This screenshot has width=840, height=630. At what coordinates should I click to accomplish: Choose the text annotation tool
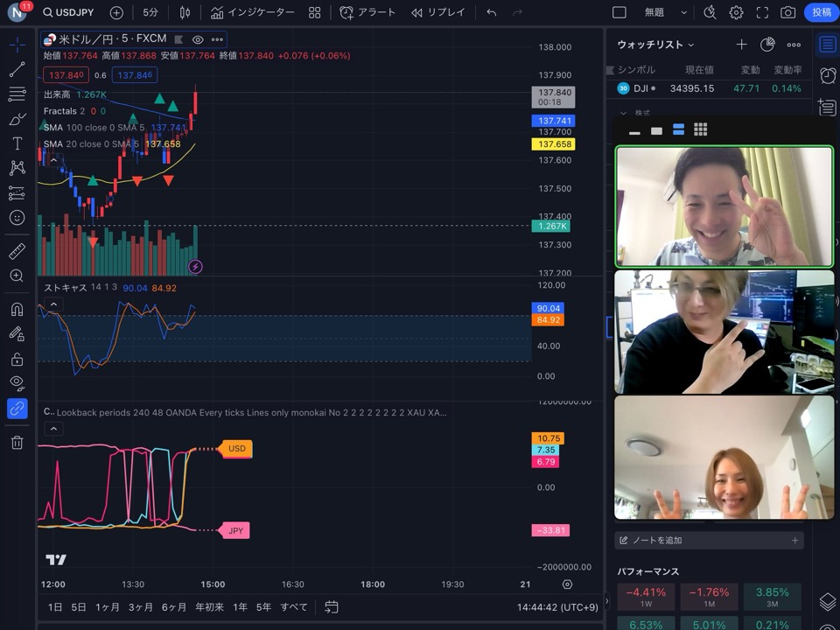(x=17, y=143)
